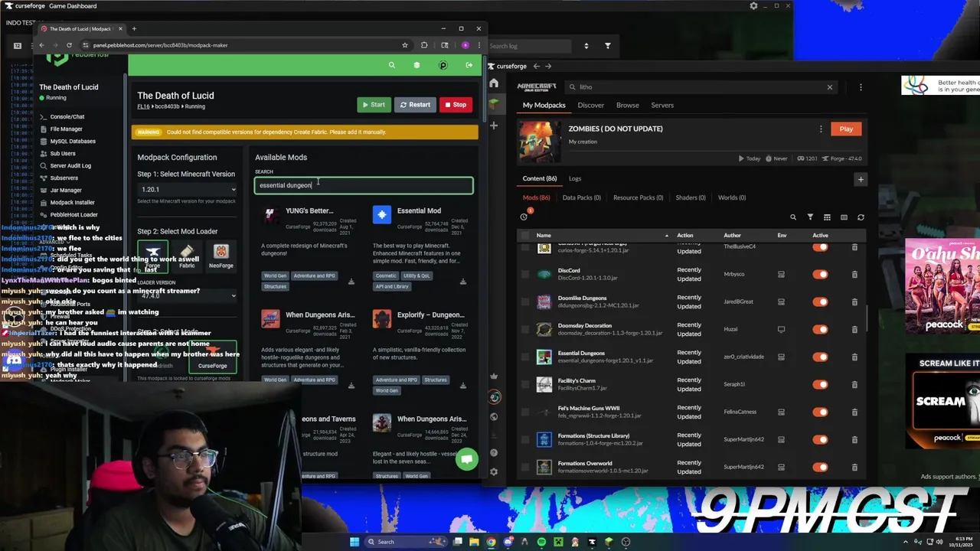Play the ZOMBIES modpack
980x551 pixels.
[846, 129]
